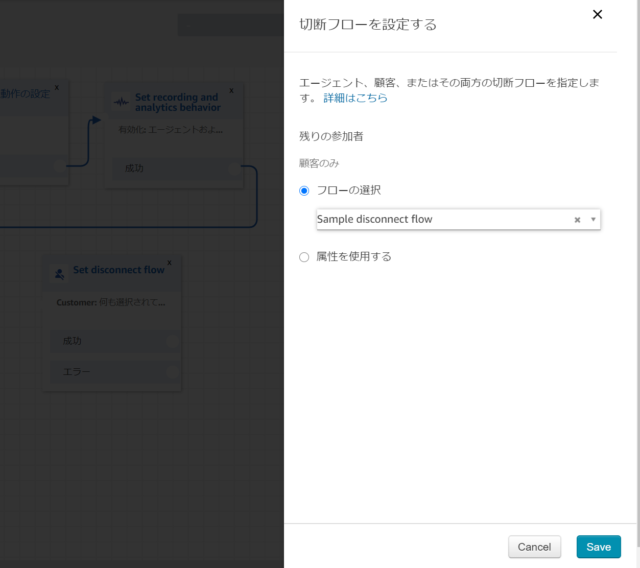
Task: Select the 属性を使用する radio button
Action: 304,257
